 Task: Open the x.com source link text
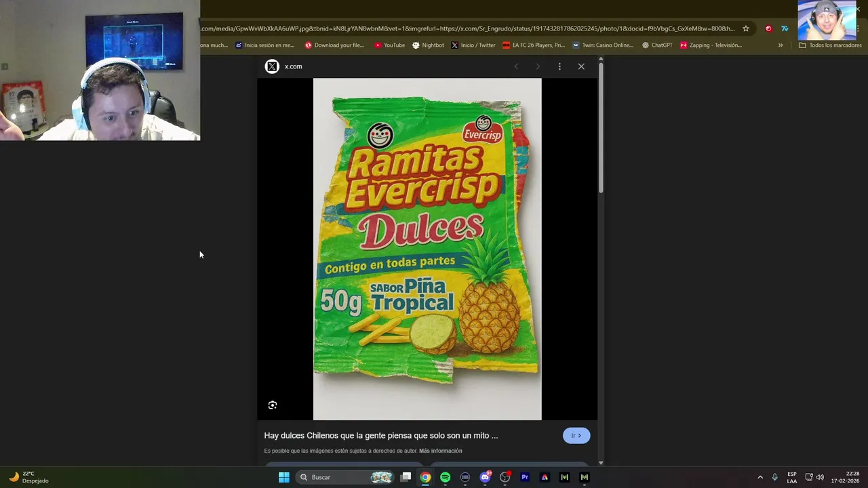click(x=293, y=66)
